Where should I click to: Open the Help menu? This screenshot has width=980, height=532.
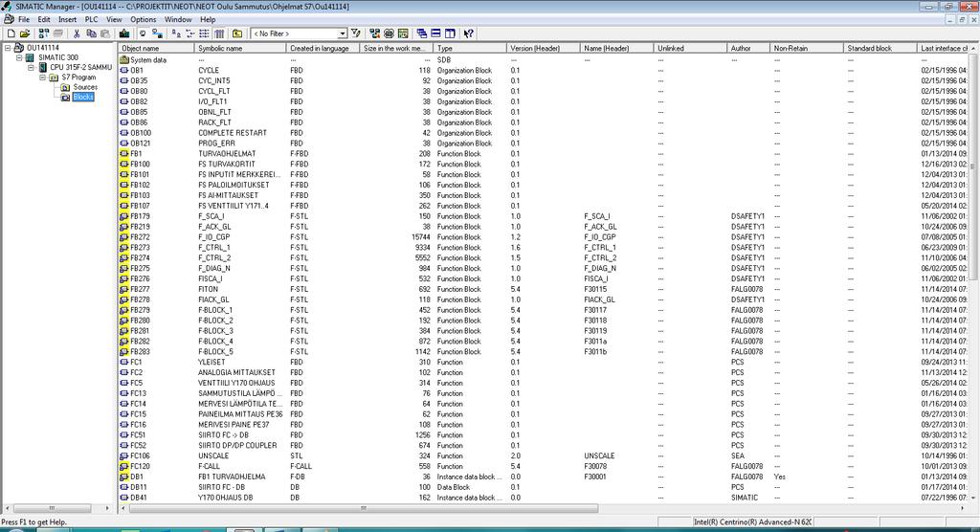[208, 19]
